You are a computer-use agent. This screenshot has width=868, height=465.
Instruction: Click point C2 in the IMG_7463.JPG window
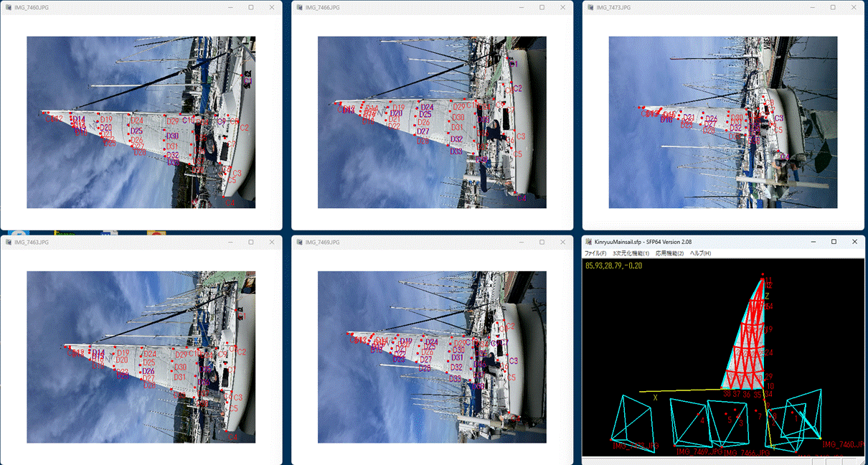click(242, 352)
